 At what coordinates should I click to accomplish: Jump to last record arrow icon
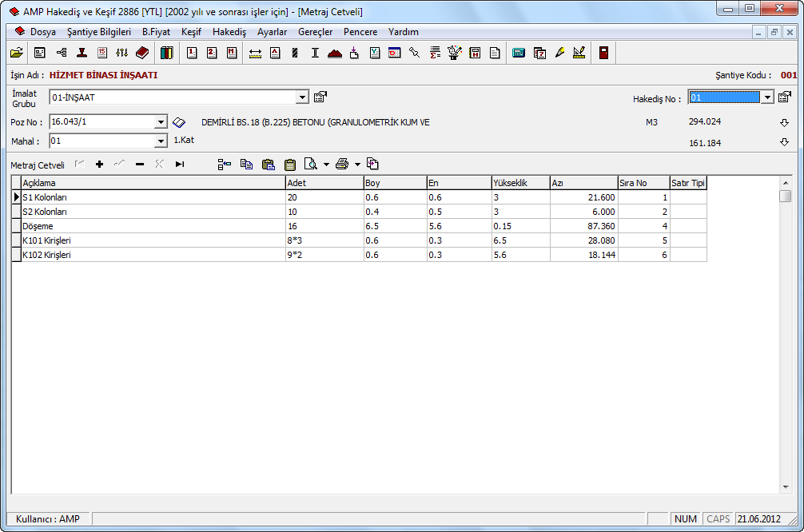click(180, 165)
